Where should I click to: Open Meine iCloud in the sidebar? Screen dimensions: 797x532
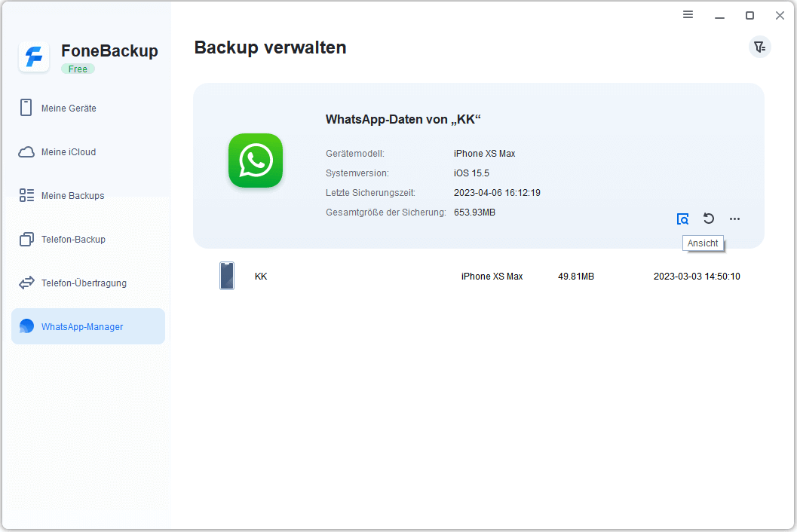click(x=88, y=152)
